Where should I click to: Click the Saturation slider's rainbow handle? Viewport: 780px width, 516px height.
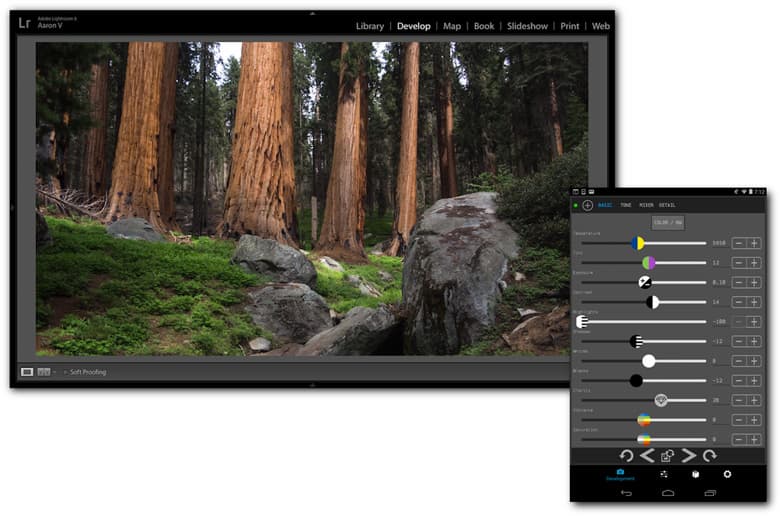[644, 439]
